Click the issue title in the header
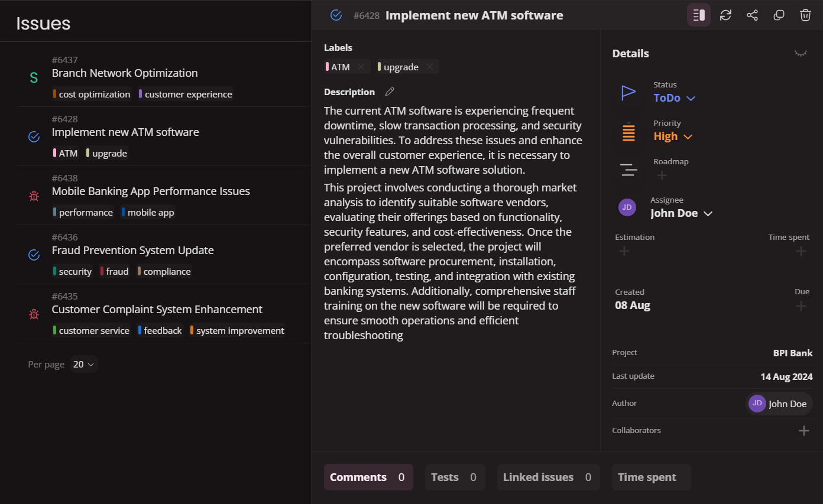 point(474,15)
